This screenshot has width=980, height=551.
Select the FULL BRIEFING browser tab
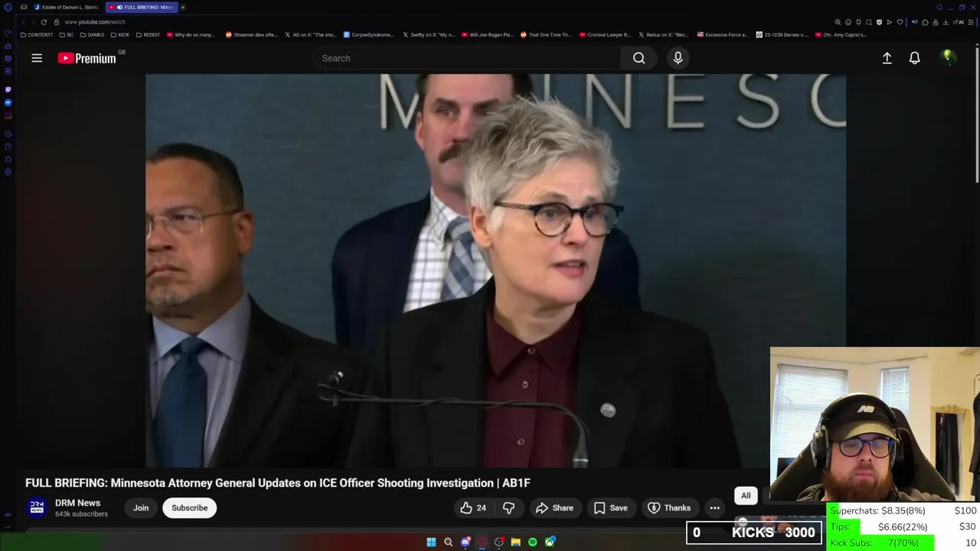(142, 7)
